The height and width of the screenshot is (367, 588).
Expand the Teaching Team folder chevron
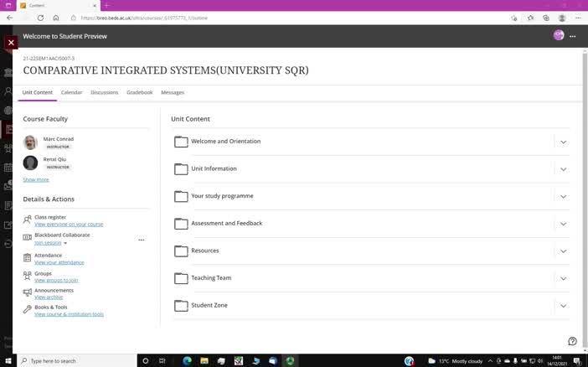pos(563,278)
